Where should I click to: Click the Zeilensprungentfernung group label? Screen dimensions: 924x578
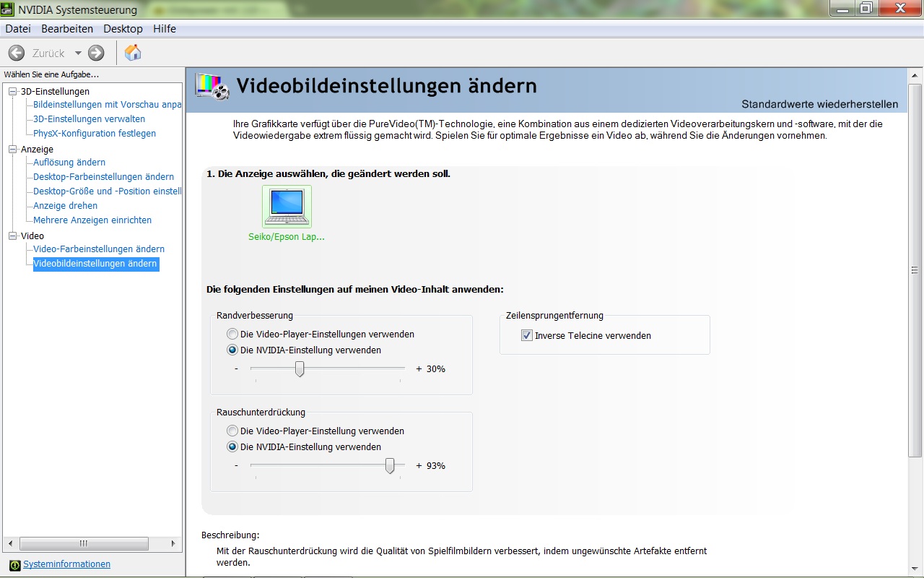[554, 316]
